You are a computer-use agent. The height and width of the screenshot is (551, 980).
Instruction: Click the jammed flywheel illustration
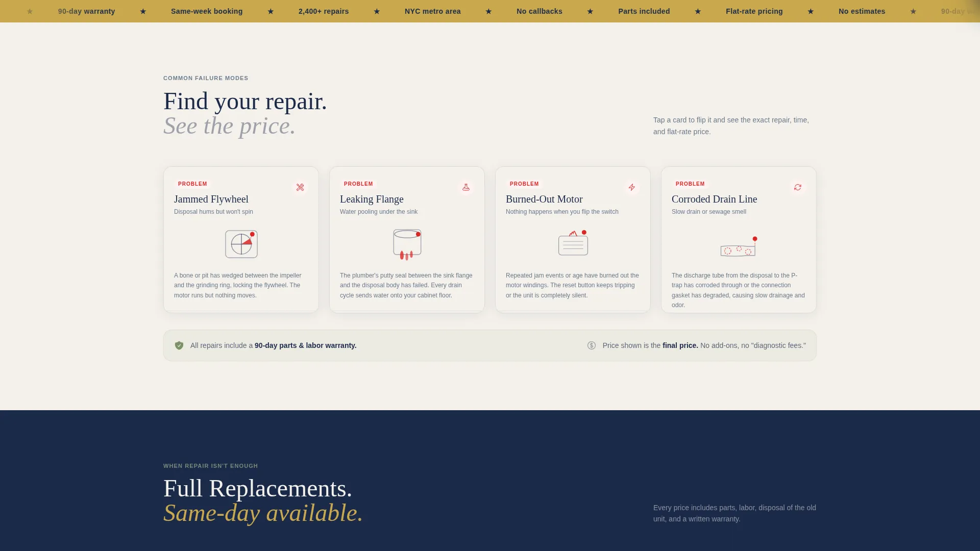coord(241,244)
